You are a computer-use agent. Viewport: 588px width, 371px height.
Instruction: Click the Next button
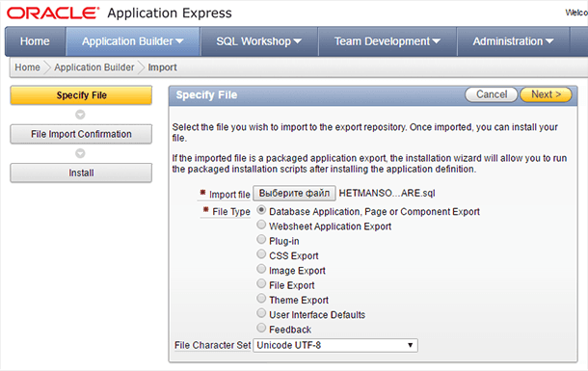(x=546, y=94)
